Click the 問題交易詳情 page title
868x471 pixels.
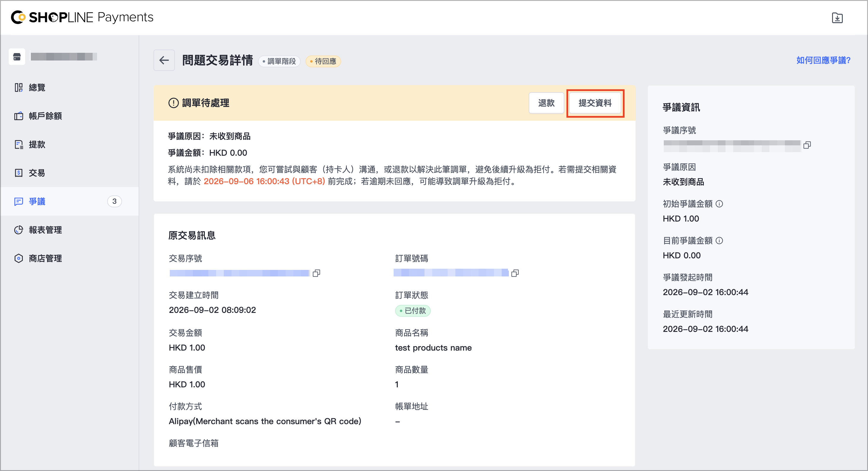[218, 60]
